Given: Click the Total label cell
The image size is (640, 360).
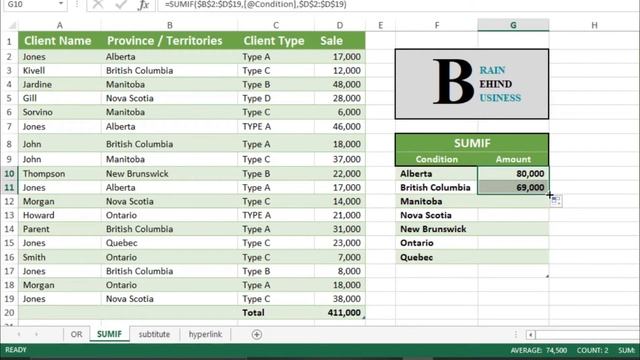Looking at the screenshot, I should [276, 313].
